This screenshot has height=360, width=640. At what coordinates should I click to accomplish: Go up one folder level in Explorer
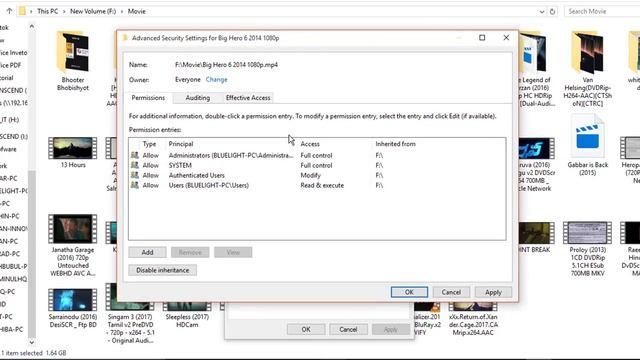tap(9, 11)
